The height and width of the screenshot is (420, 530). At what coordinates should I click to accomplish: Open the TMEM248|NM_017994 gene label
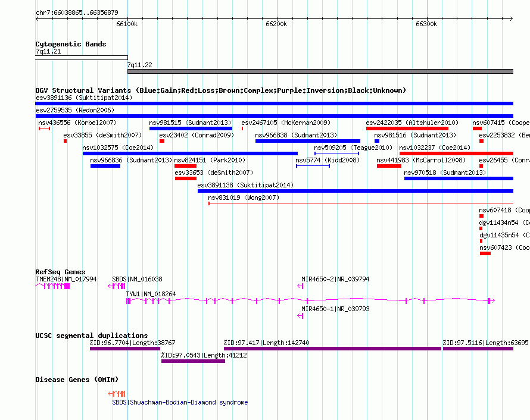[x=66, y=279]
